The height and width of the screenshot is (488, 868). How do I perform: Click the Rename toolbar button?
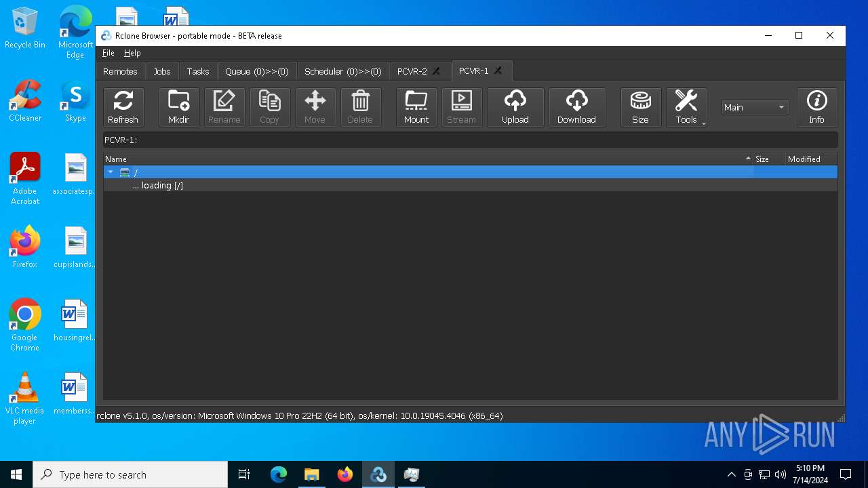pyautogui.click(x=224, y=107)
